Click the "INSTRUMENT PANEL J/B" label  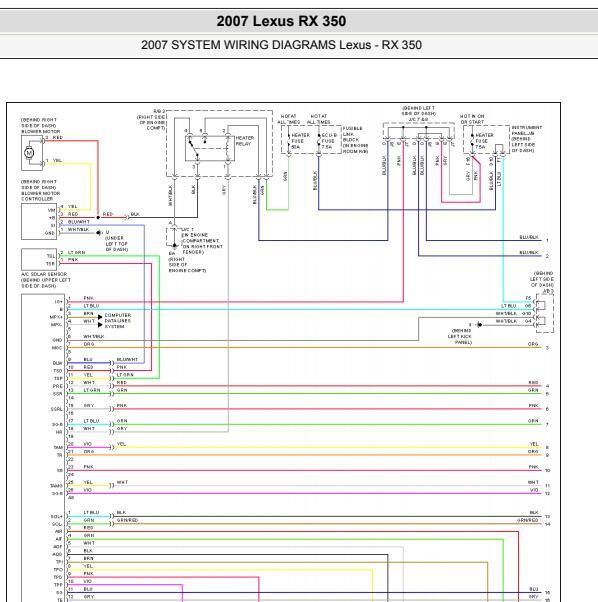[x=527, y=130]
